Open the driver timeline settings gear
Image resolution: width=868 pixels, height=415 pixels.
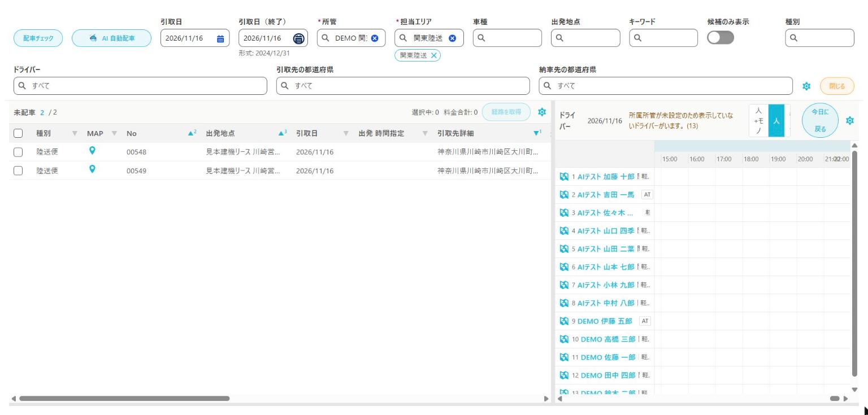(x=849, y=120)
